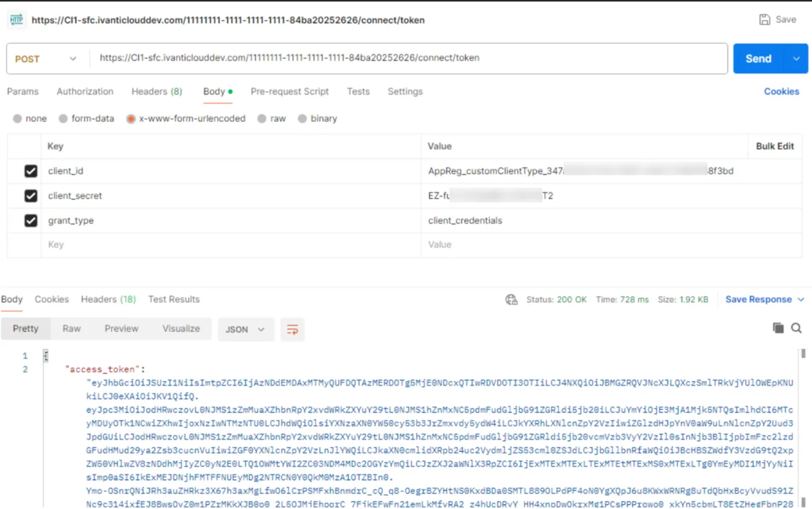Select the x-www-form-urlencoded body type
Viewport: 812px width, 509px height.
[x=131, y=118]
